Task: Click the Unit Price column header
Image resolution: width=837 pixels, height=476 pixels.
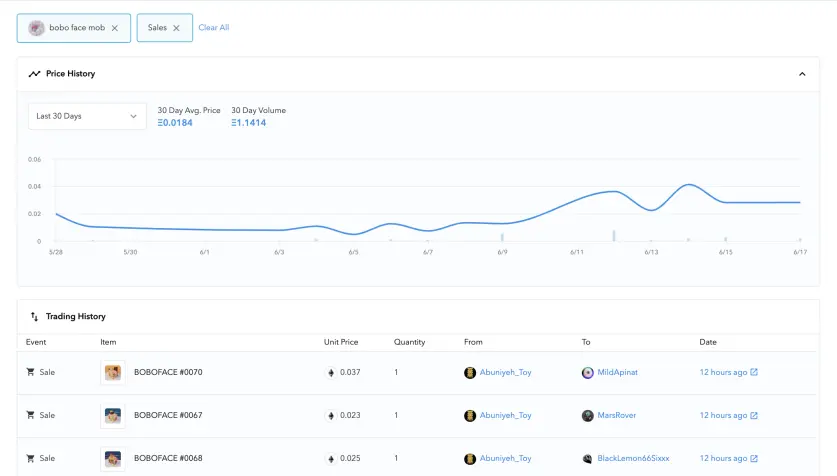Action: click(x=341, y=342)
